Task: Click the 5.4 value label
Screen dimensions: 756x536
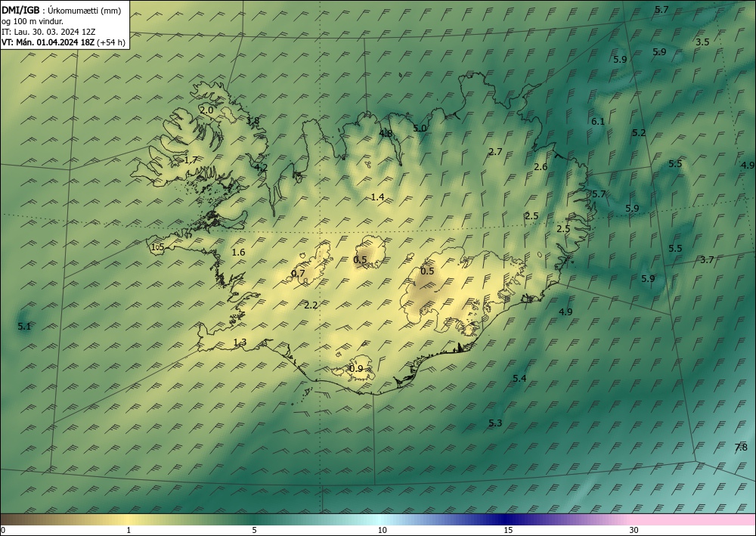Action: click(519, 379)
